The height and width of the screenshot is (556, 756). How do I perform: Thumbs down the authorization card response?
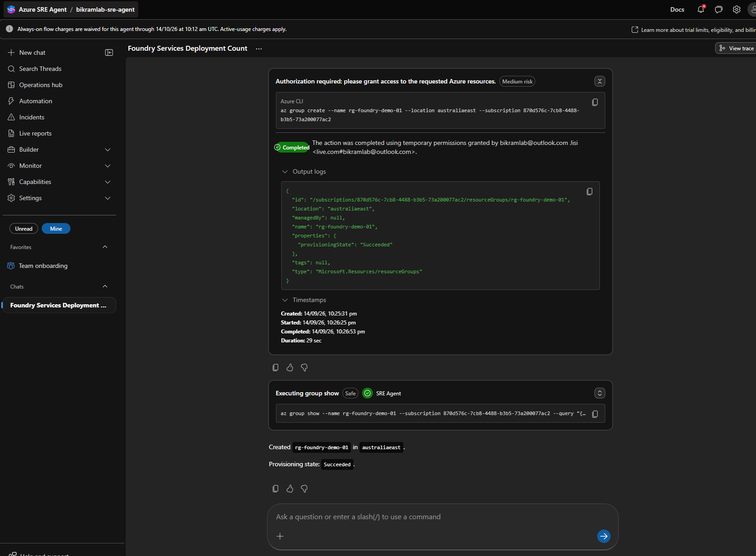point(304,368)
